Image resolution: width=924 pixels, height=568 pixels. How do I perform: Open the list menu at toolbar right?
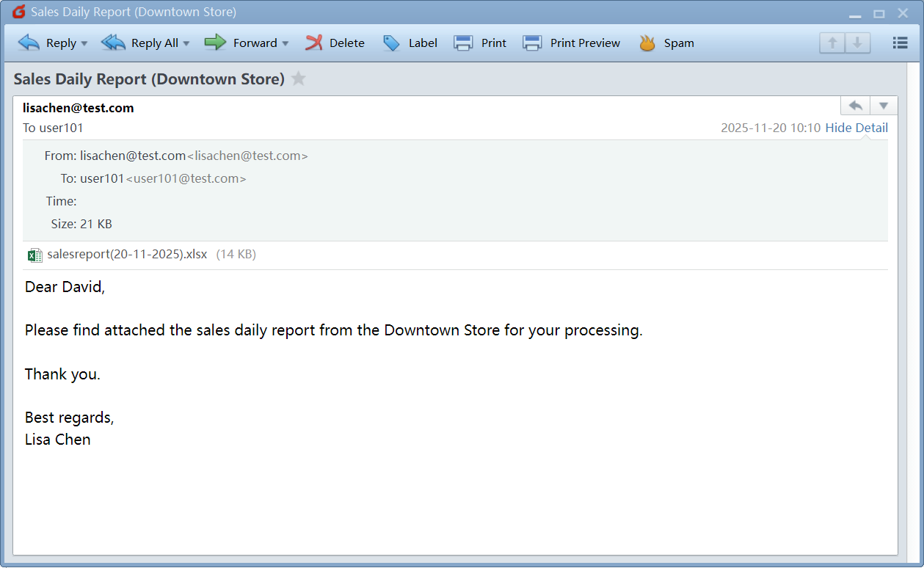(900, 43)
